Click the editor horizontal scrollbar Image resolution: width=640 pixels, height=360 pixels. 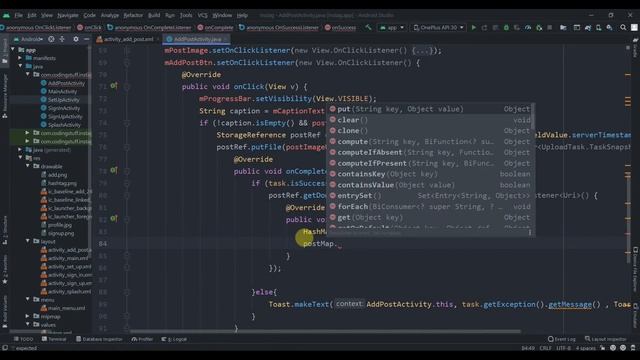point(325,331)
